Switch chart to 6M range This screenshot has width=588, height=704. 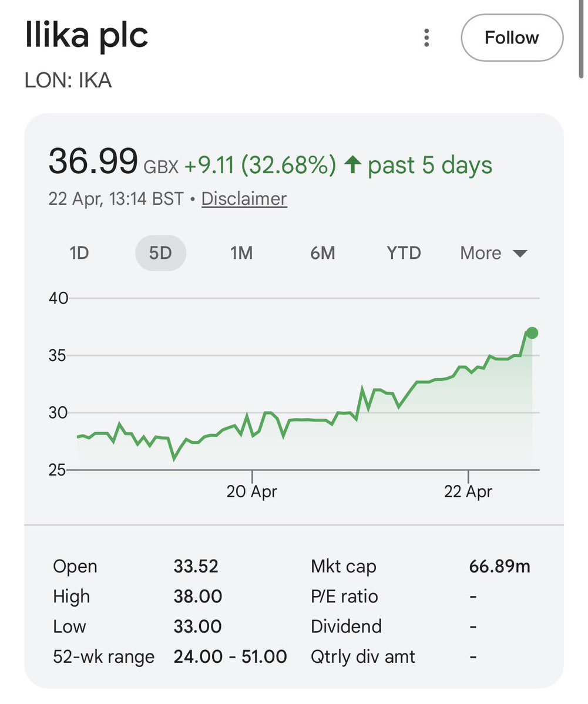coord(322,253)
